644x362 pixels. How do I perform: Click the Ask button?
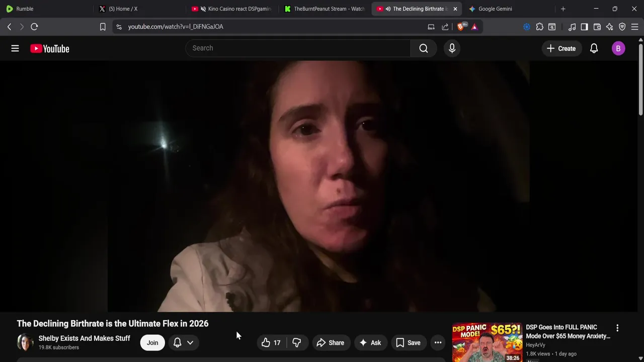point(370,343)
